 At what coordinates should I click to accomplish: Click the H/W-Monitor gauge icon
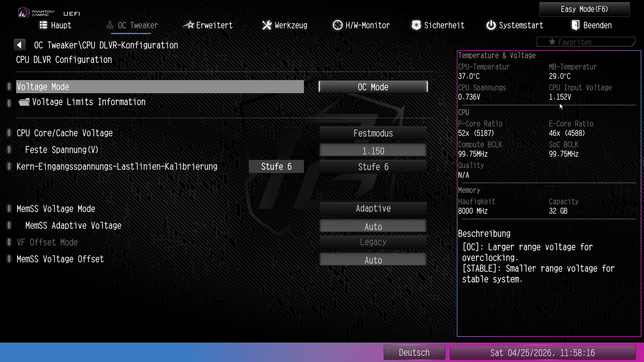pos(337,25)
